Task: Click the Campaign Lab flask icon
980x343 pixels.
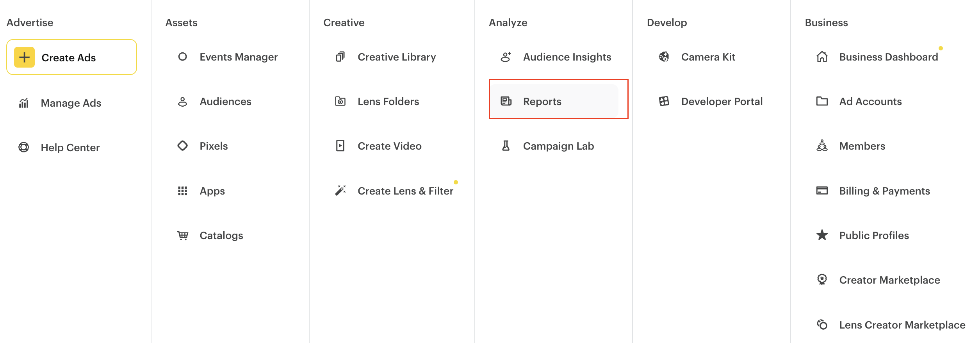Action: (506, 146)
